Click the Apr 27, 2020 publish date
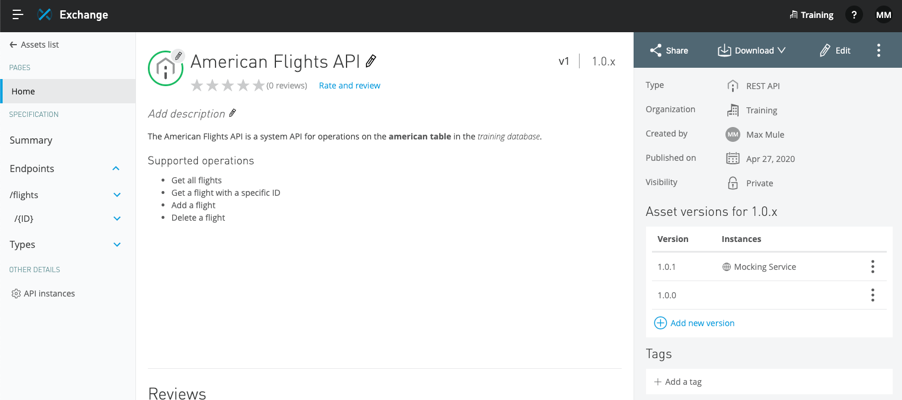This screenshot has height=400, width=902. click(x=771, y=159)
